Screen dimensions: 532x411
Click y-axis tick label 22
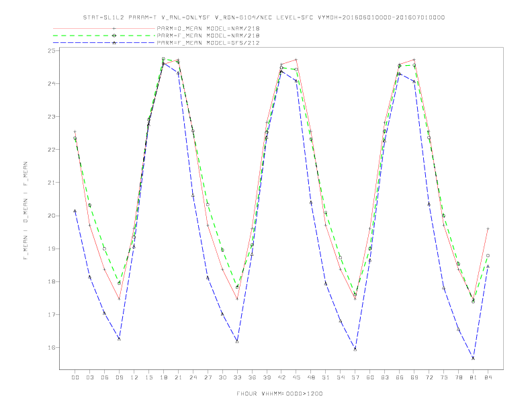52,150
